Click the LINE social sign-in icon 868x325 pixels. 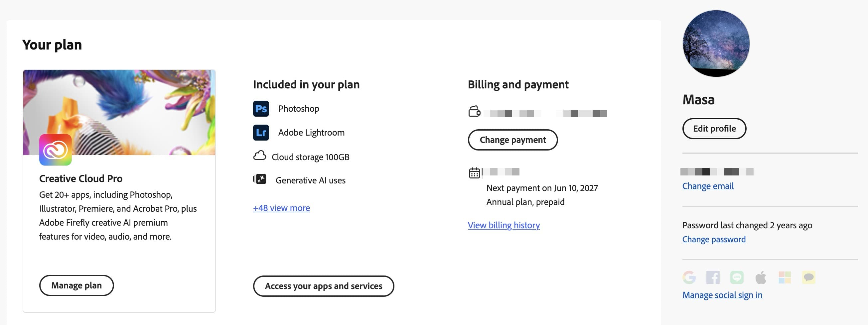(x=737, y=277)
